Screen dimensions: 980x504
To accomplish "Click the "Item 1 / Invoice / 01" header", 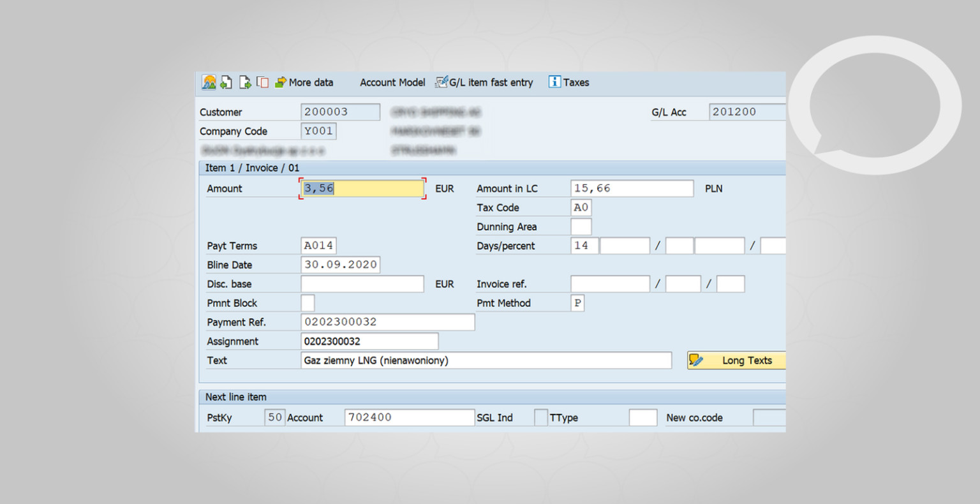I will (252, 168).
